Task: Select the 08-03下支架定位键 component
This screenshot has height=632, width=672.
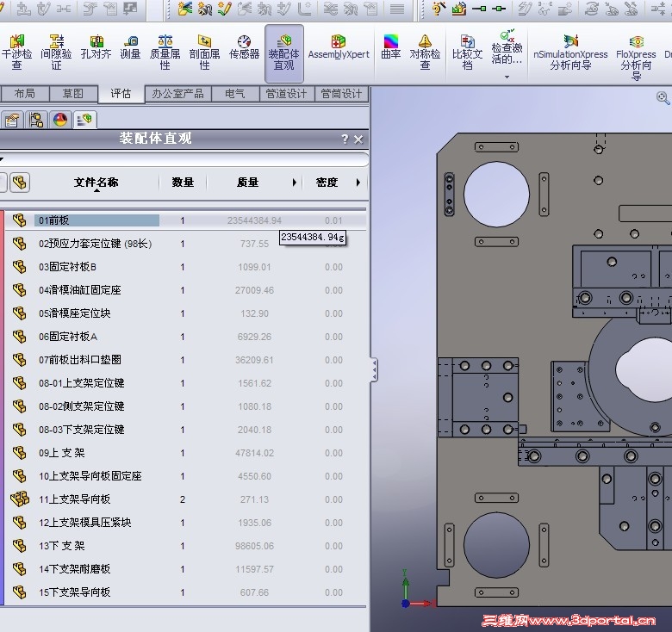Action: coord(82,430)
